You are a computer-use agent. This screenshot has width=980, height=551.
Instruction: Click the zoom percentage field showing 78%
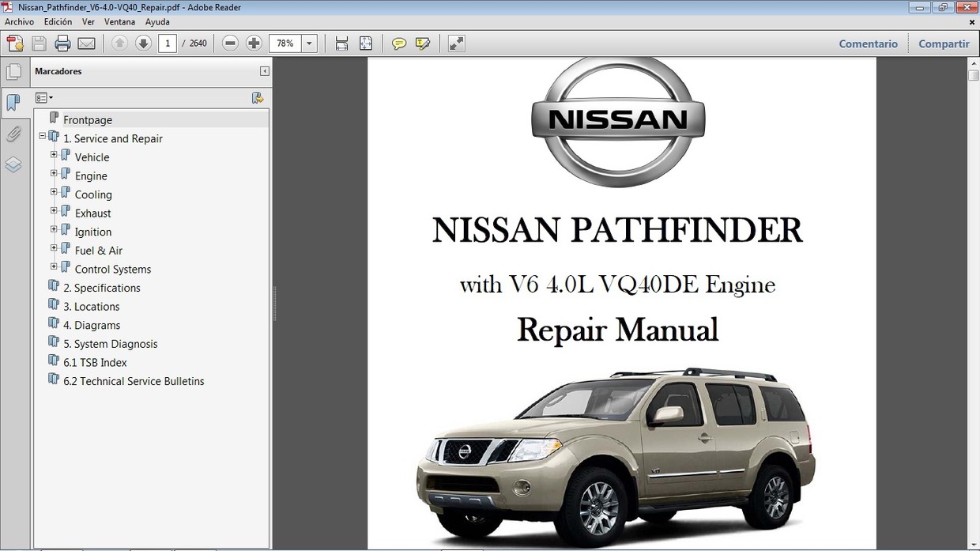285,43
